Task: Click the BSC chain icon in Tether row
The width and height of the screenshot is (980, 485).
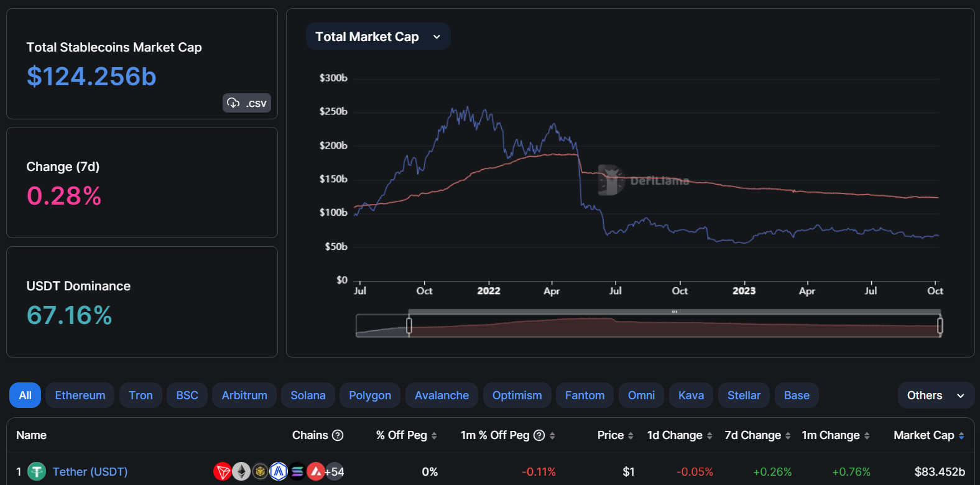Action: (260, 472)
